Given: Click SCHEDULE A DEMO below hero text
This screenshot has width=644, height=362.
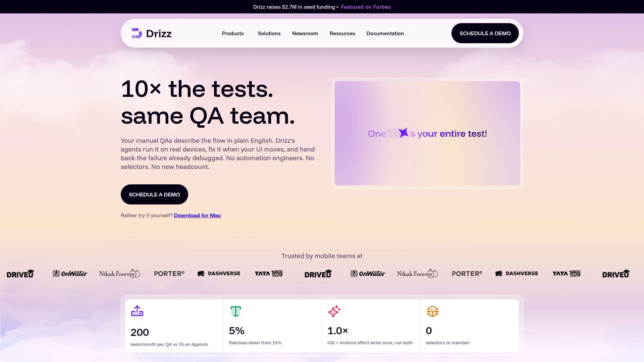Looking at the screenshot, I should 154,194.
